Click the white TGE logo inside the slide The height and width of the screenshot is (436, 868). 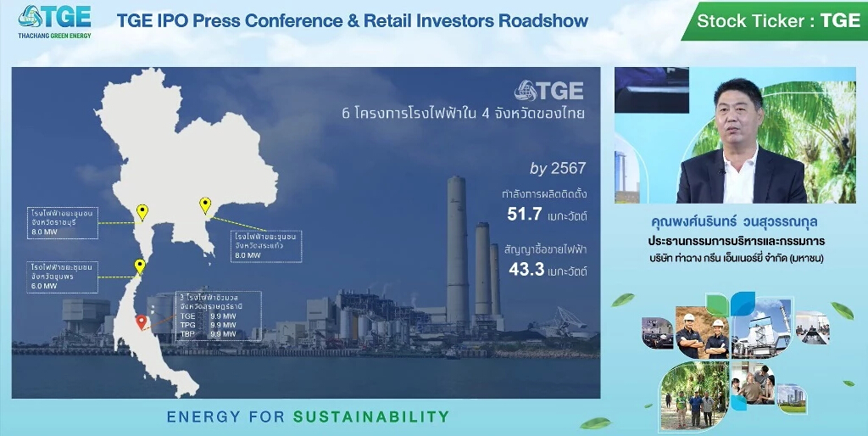(548, 90)
